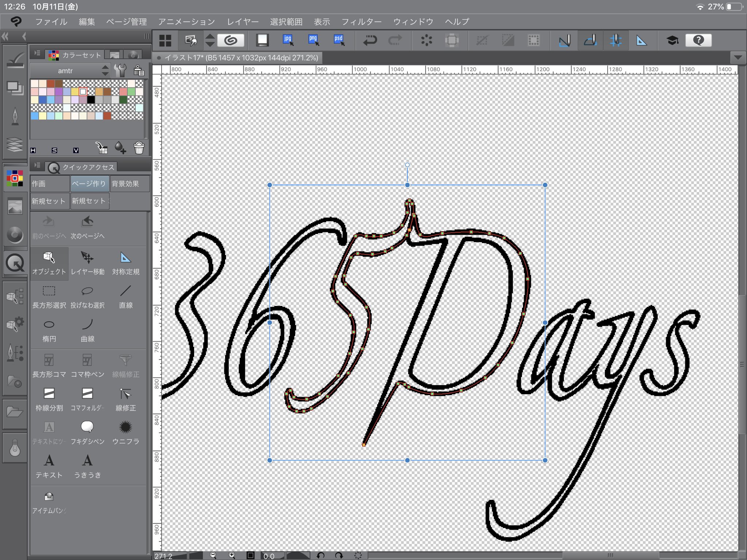Go to next page (次のページへ)

click(88, 227)
